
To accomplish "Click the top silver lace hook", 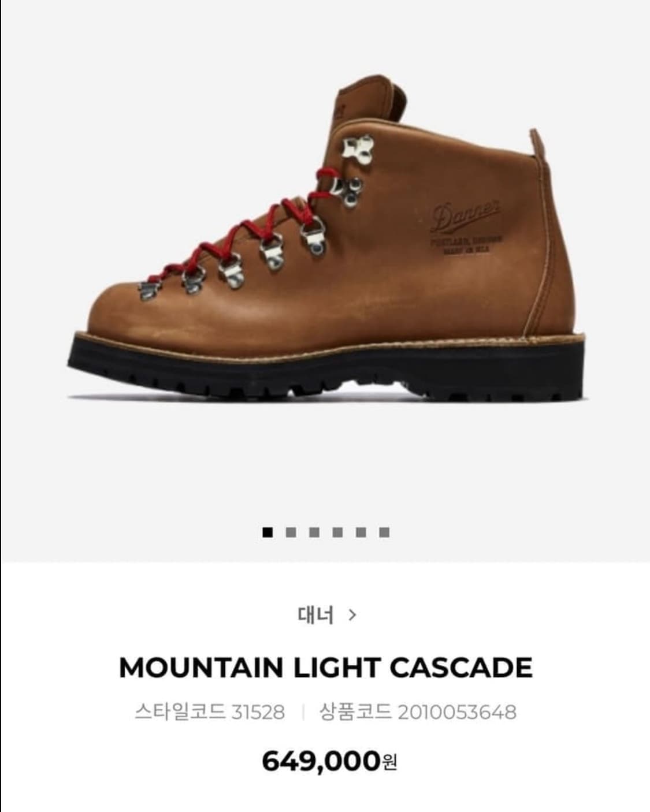I will 358,148.
